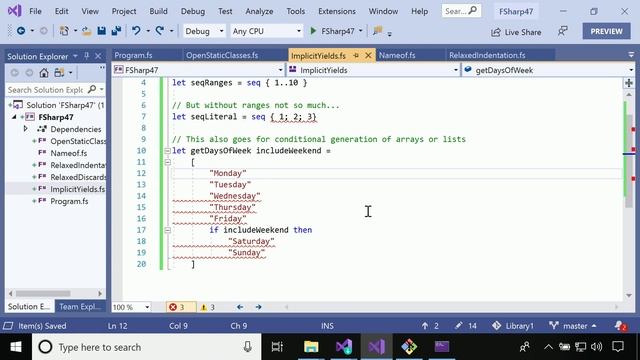Click the Visual Studio search box
Image resolution: width=640 pixels, height=360 pixels.
[x=461, y=11]
